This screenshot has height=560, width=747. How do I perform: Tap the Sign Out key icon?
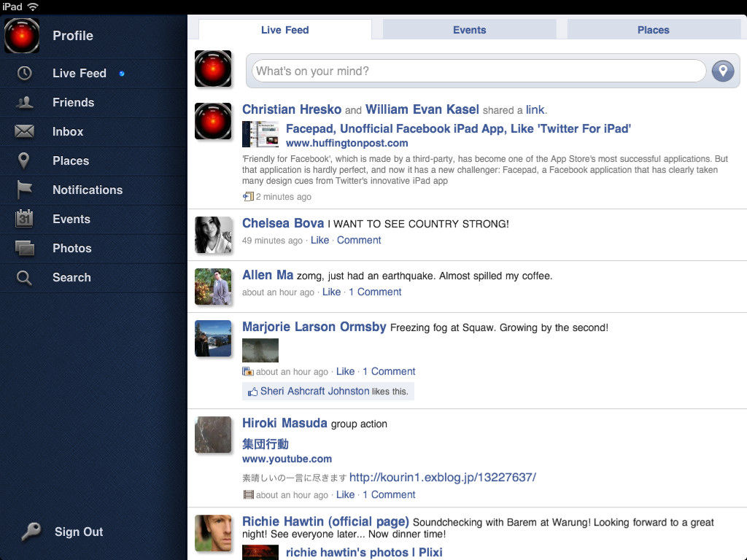(31, 532)
